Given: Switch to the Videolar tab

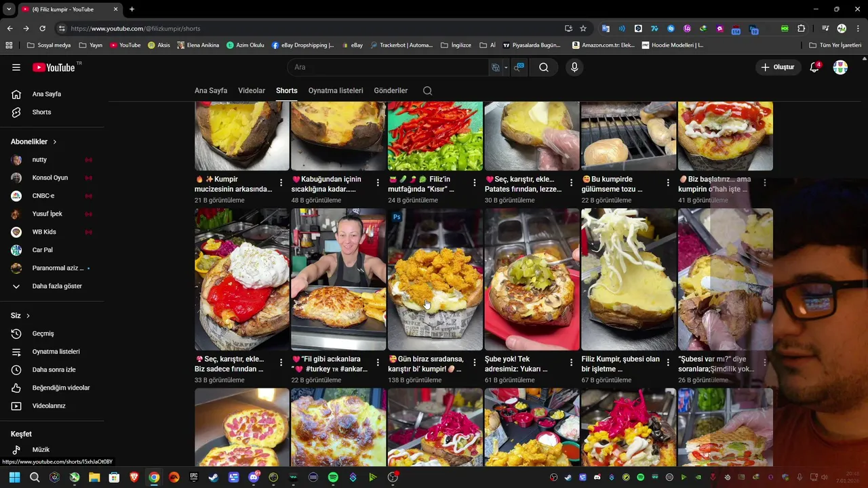Looking at the screenshot, I should point(252,91).
